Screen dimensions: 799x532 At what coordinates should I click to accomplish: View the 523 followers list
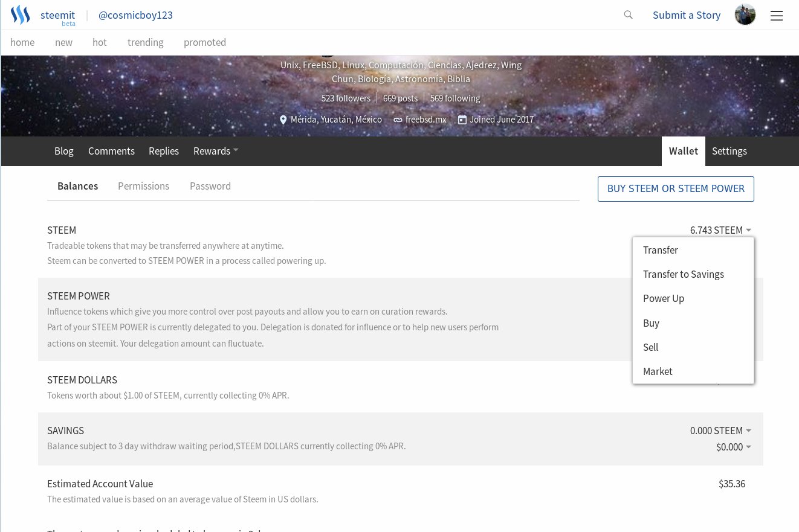(346, 98)
